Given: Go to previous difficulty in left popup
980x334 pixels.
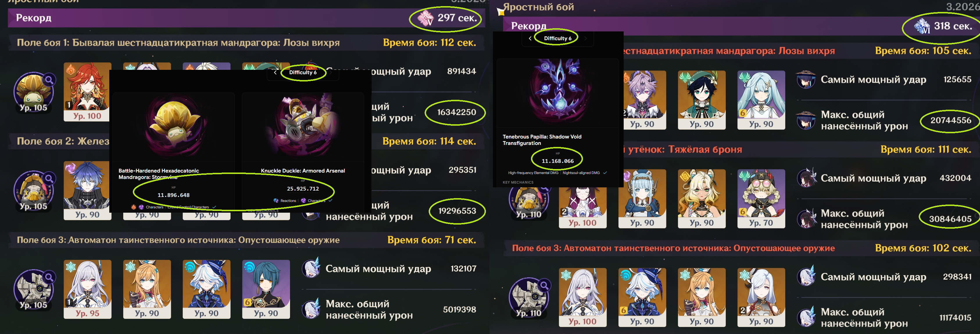Looking at the screenshot, I should click(x=275, y=72).
